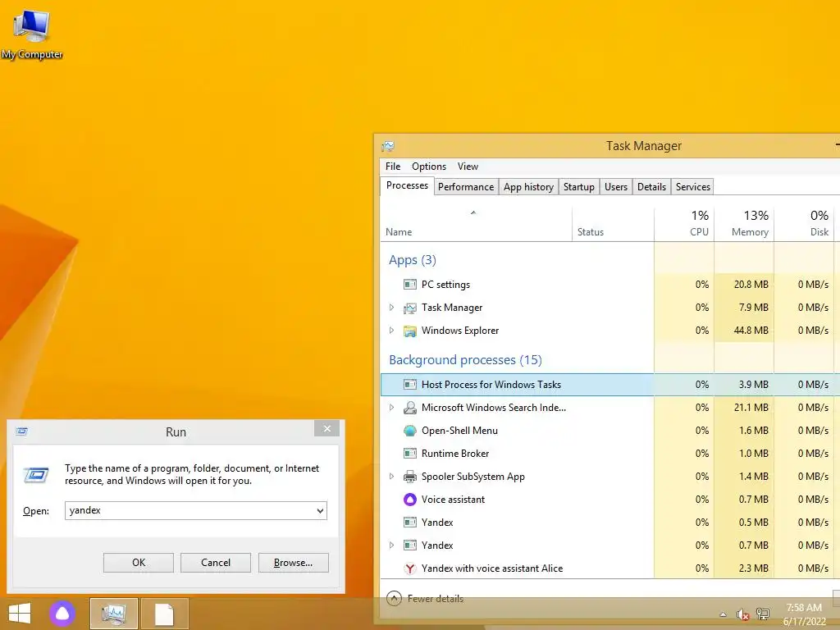Expand the Task Manager app entry
This screenshot has width=840, height=630.
point(391,308)
